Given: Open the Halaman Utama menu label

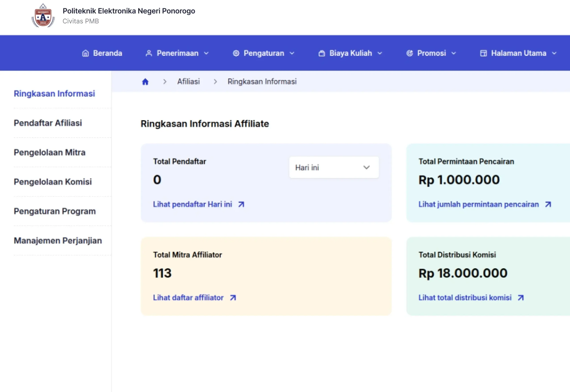Looking at the screenshot, I should (x=519, y=53).
